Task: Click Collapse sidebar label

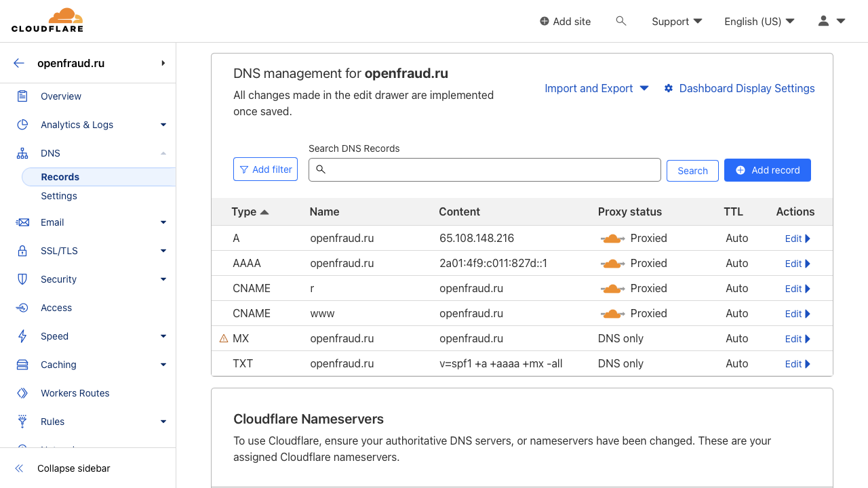Action: [x=73, y=468]
